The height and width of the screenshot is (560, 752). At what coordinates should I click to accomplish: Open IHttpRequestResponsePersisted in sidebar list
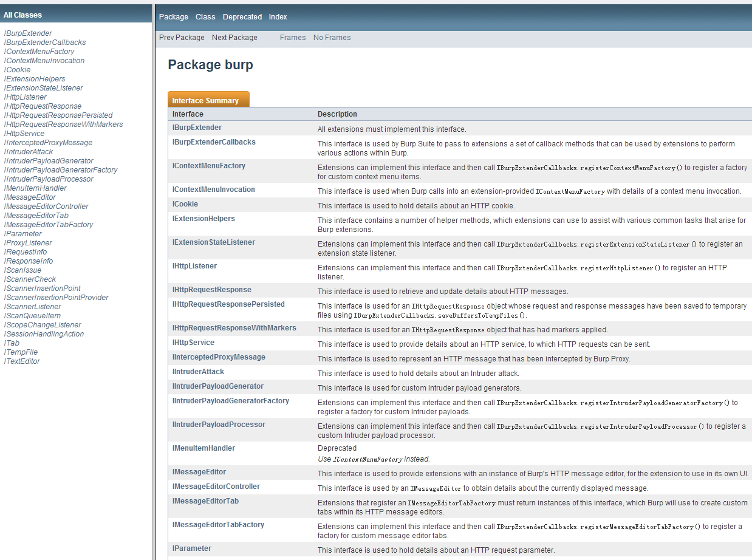tap(58, 115)
